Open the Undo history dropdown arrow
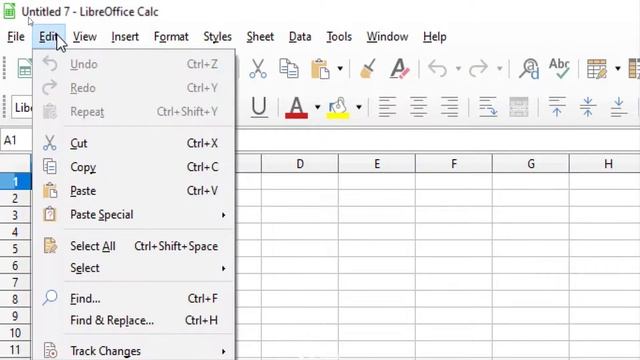Viewport: 640px width, 360px height. 458,69
